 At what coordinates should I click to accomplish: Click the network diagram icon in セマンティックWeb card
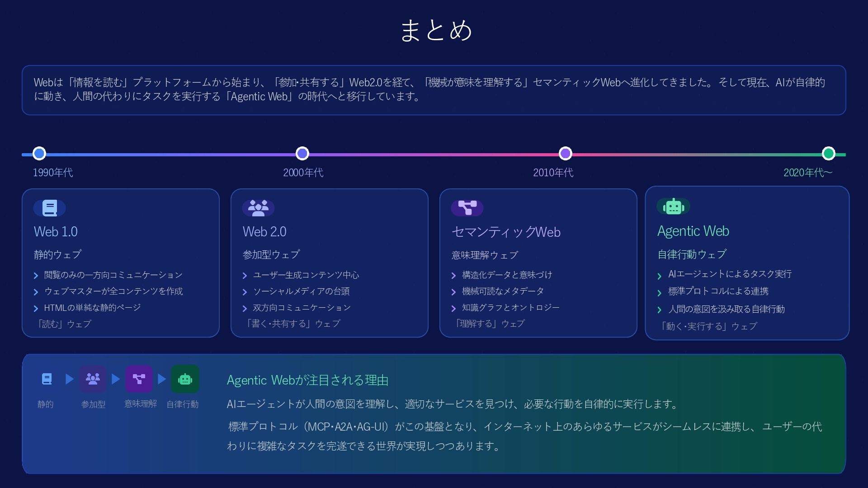(x=467, y=208)
